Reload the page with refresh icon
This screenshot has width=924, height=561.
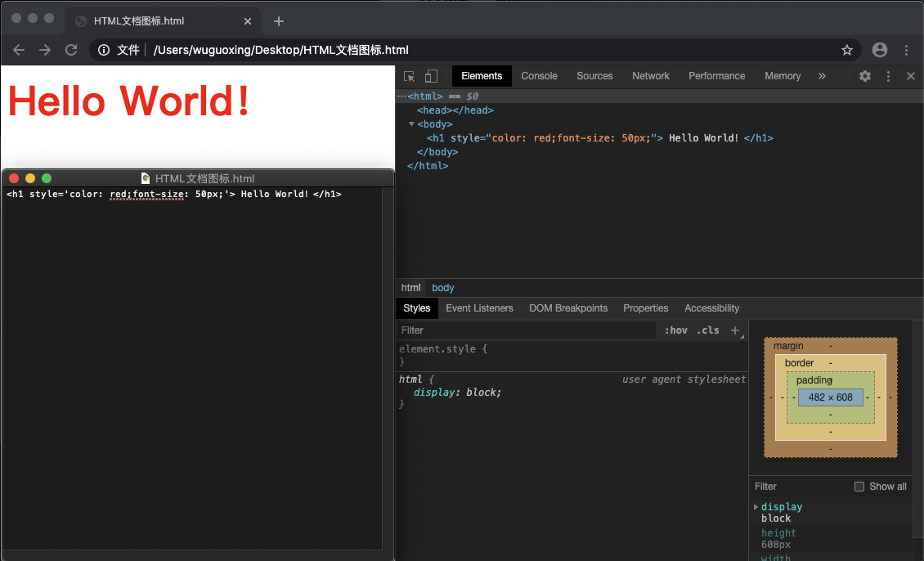71,50
